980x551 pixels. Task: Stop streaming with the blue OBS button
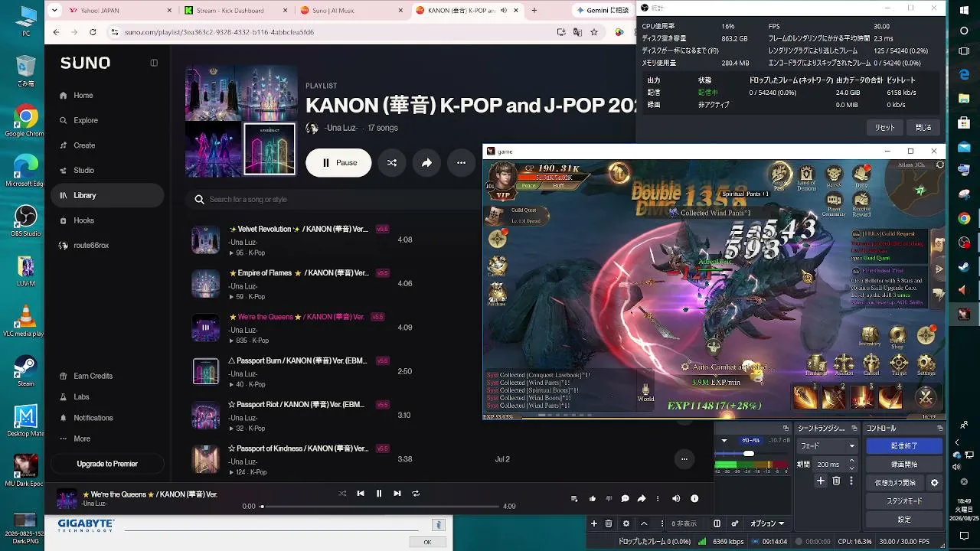(904, 445)
